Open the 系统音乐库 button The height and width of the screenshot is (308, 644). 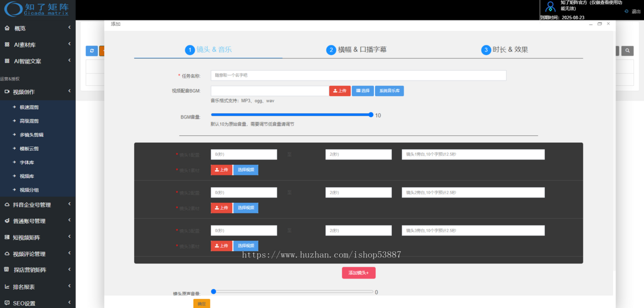coord(390,91)
